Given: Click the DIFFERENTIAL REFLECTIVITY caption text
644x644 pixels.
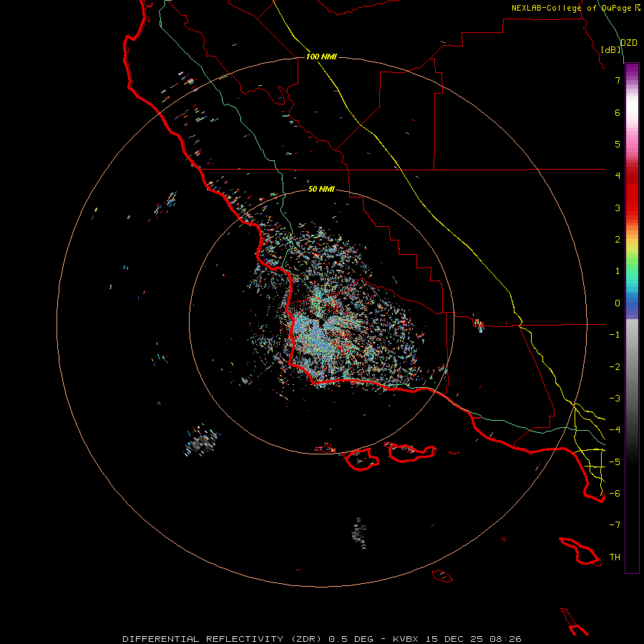Looking at the screenshot, I should 203,639.
